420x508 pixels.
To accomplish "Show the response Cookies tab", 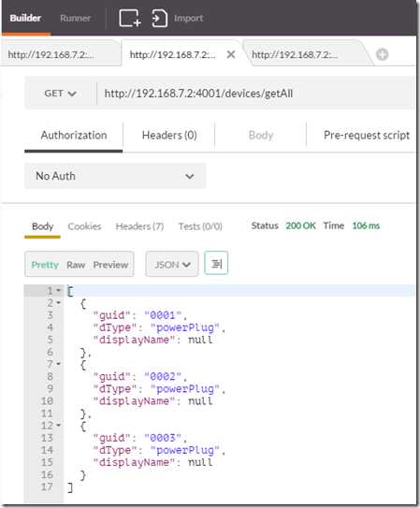I will point(84,225).
